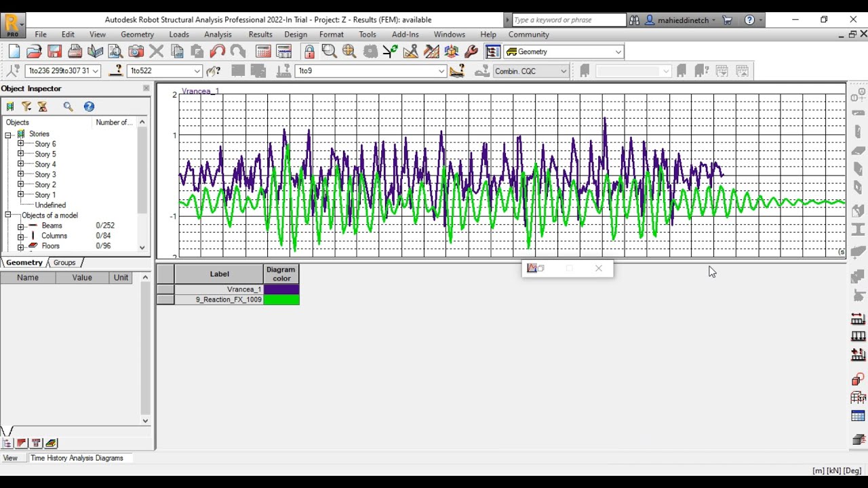Click the mahieddinetch account button
868x488 pixels.
680,20
